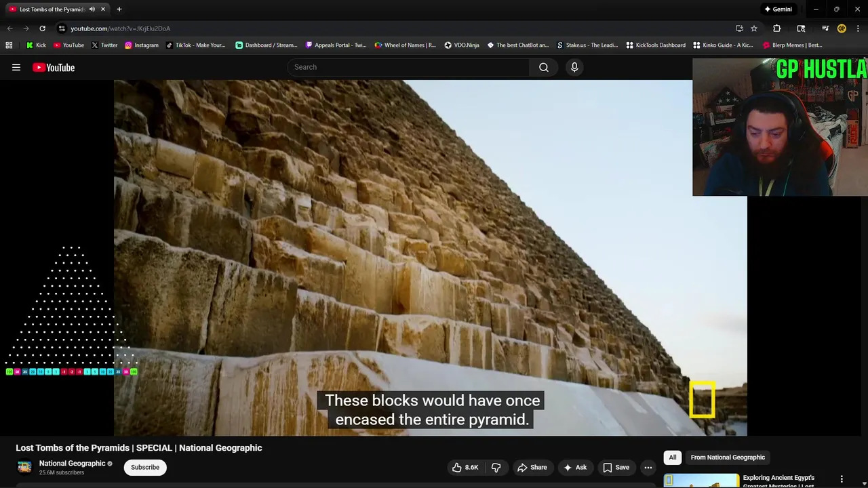Open options for Exploring Ancient Egypt's video
The width and height of the screenshot is (868, 488).
842,479
